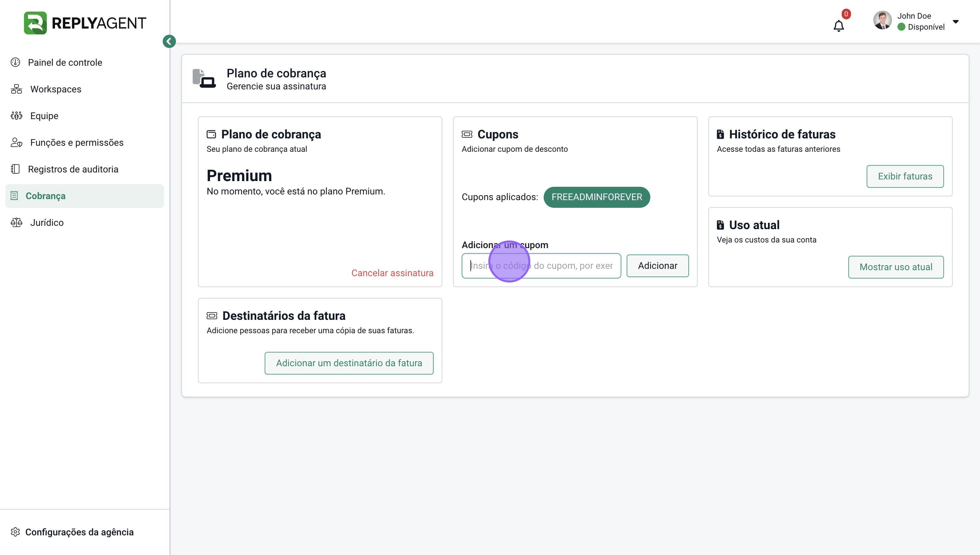Click Cancelar assinatura link
Image resolution: width=980 pixels, height=555 pixels.
pyautogui.click(x=392, y=273)
